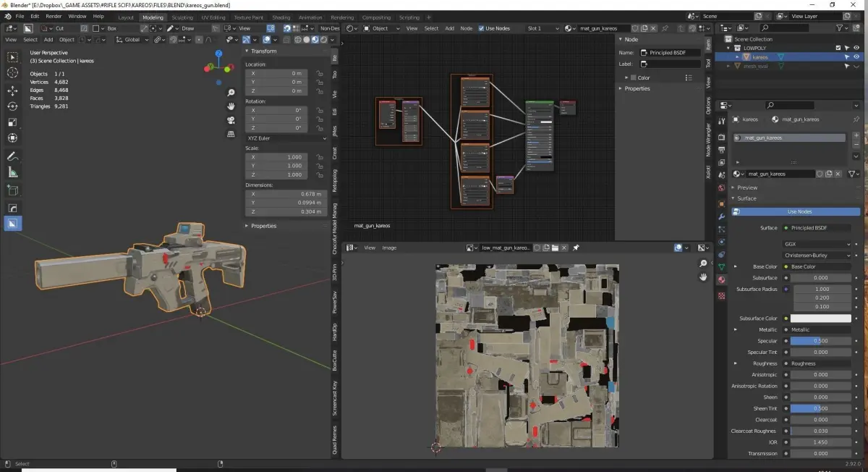The image size is (868, 472).
Task: Choose the Add Cube tool
Action: pyautogui.click(x=12, y=190)
